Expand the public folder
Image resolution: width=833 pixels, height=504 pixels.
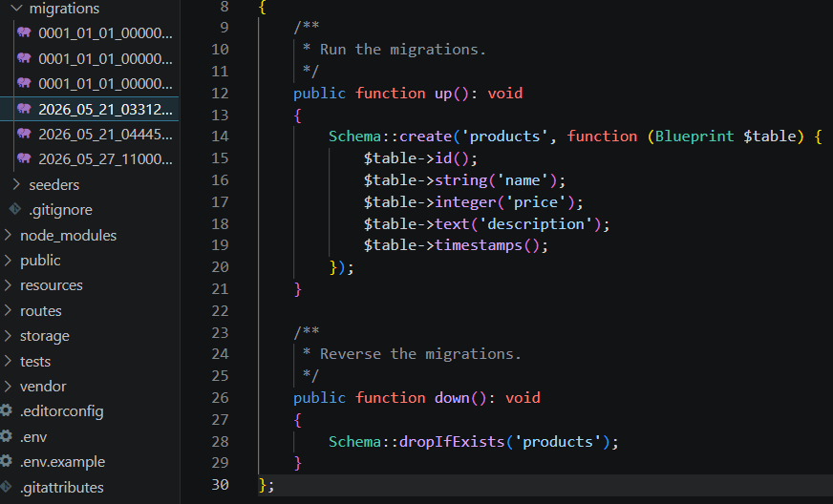[8, 261]
